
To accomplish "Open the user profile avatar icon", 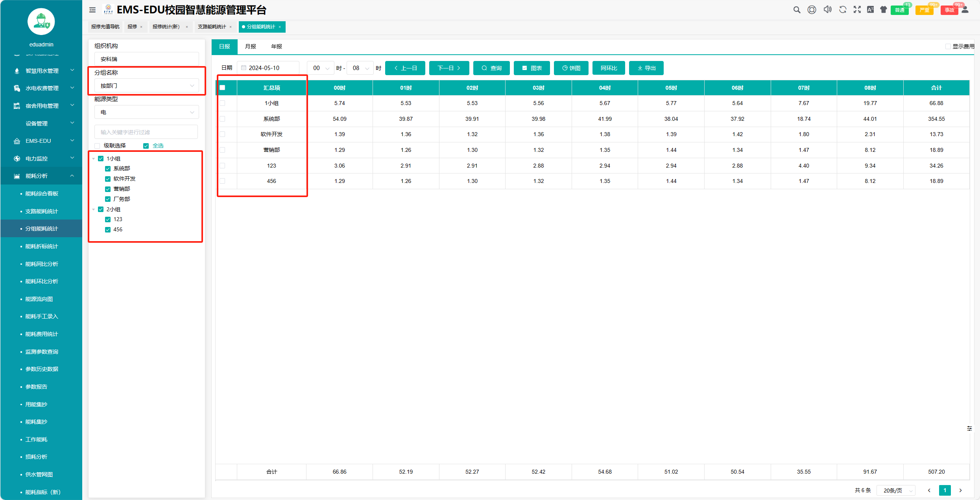I will [965, 10].
